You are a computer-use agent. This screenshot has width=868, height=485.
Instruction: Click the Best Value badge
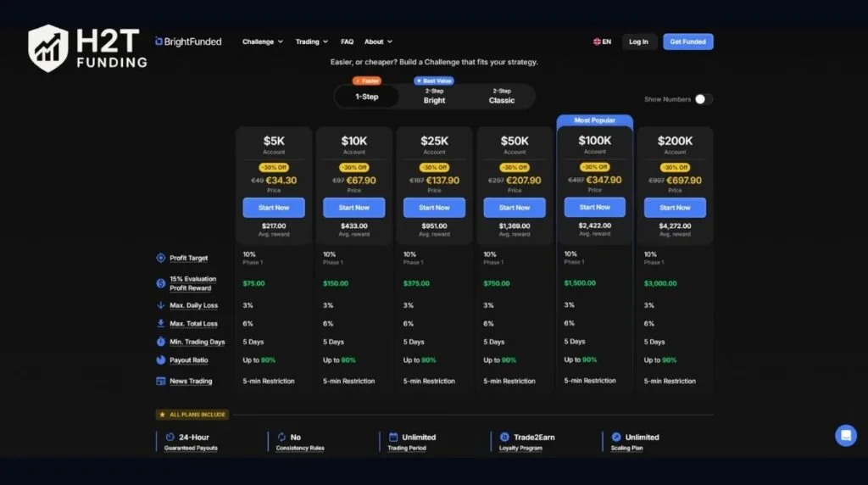[434, 81]
